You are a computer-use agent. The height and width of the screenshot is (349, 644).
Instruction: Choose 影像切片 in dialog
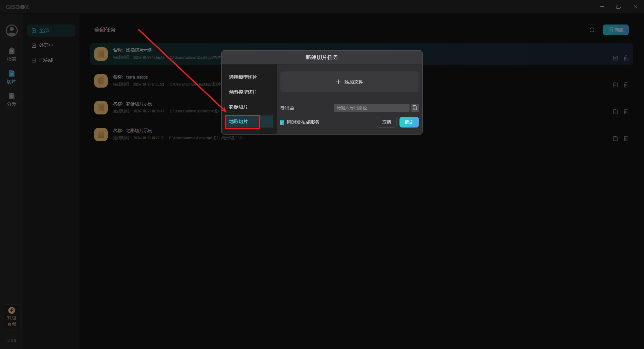pyautogui.click(x=249, y=107)
